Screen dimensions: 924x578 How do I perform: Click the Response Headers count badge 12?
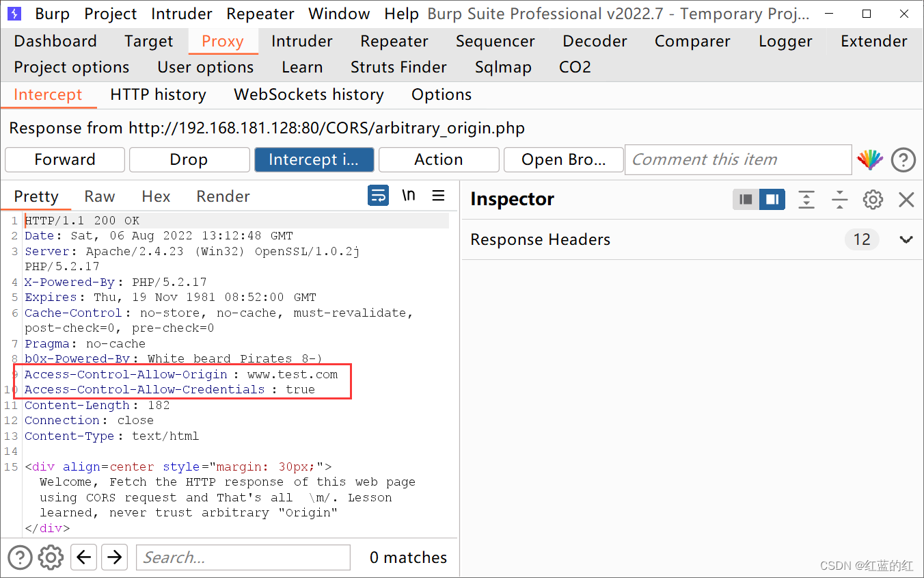point(862,240)
